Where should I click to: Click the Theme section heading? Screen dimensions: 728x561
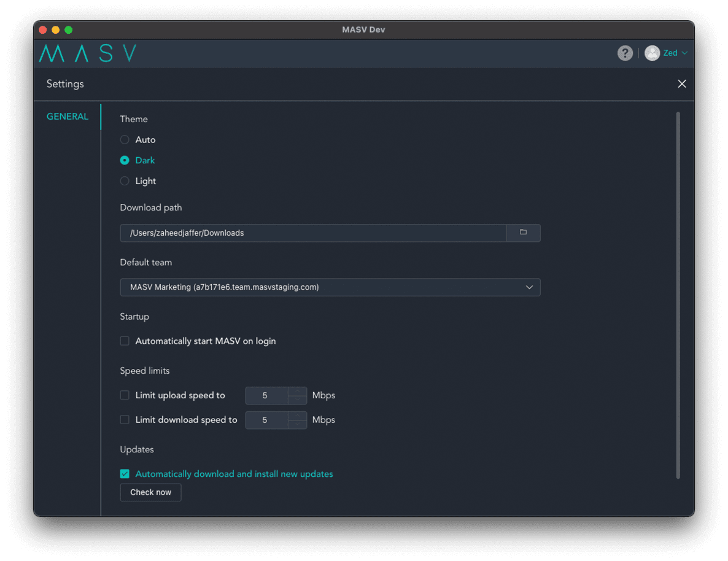click(134, 119)
